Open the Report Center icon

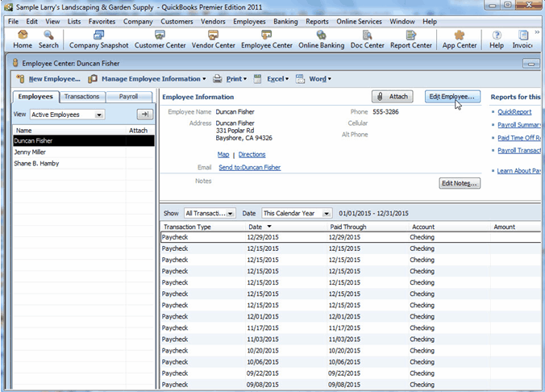(411, 40)
